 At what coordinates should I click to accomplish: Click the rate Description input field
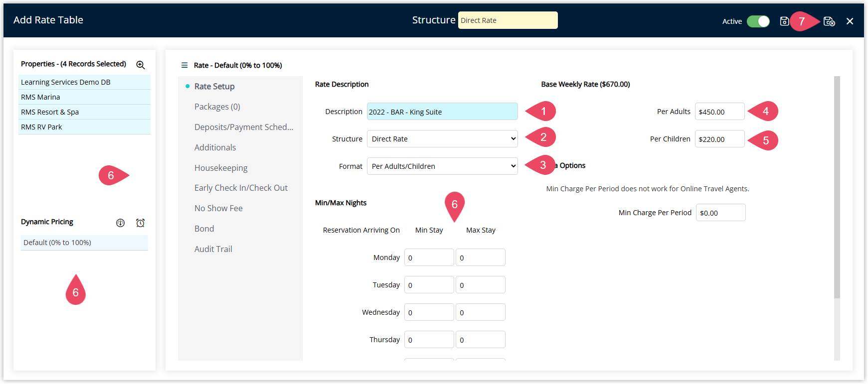point(442,112)
